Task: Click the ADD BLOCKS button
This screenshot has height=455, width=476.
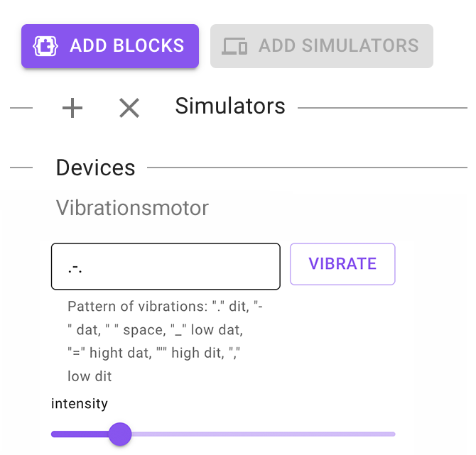Action: (110, 46)
